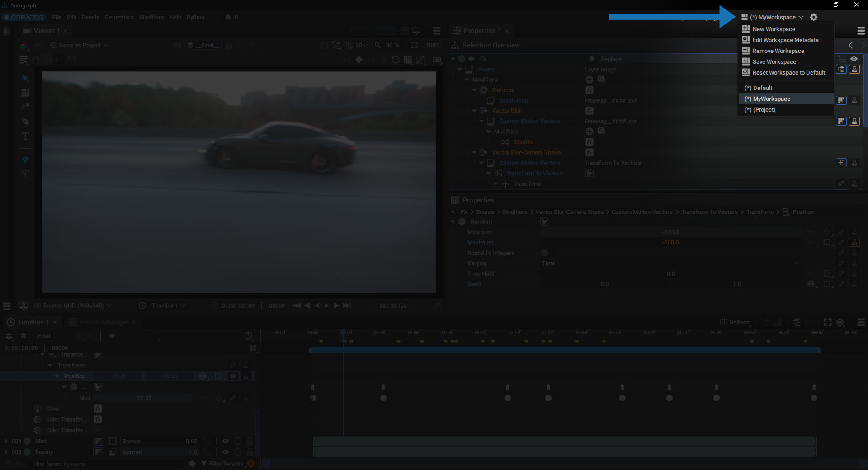Viewport: 868px width, 470px height.
Task: Toggle the checkbox beside Screen blend mode
Action: 113,441
